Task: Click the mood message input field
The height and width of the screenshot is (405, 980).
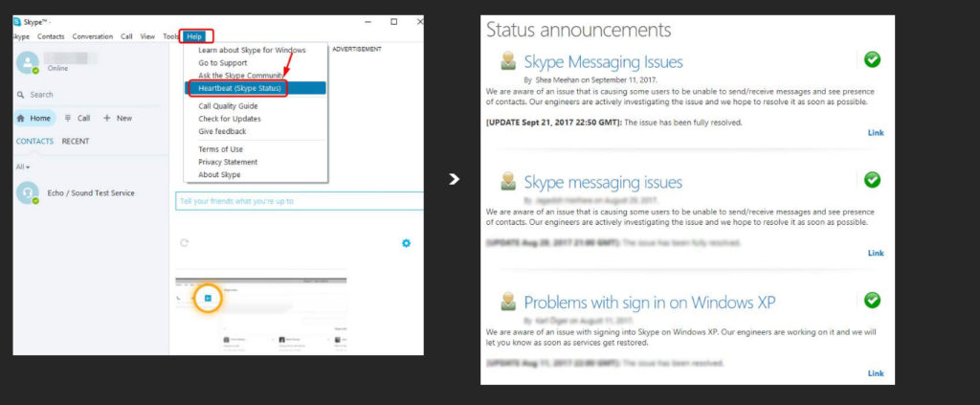Action: [300, 201]
